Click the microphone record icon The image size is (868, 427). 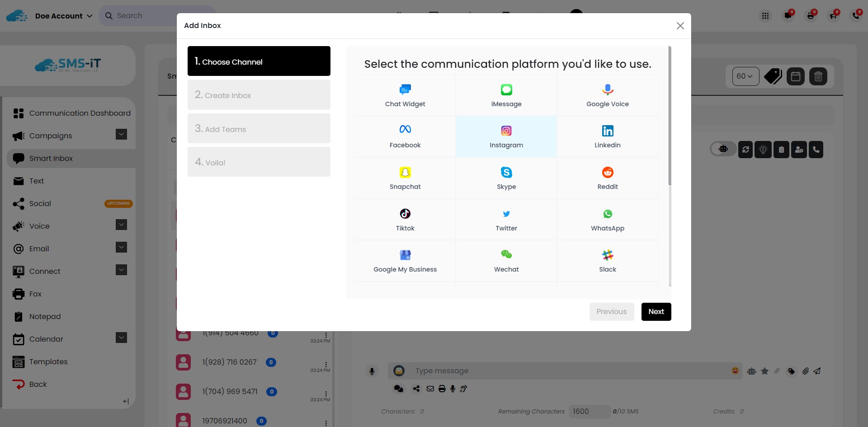click(x=372, y=371)
